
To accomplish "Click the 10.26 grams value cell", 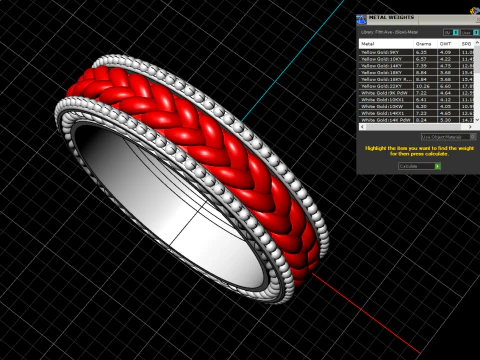I will 425,86.
